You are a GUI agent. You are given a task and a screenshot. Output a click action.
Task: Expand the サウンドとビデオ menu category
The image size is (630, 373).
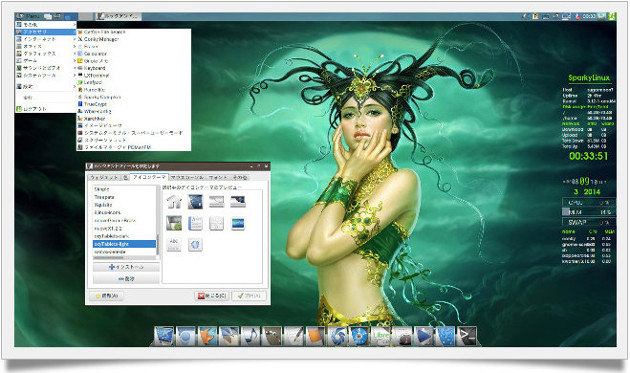[x=45, y=68]
